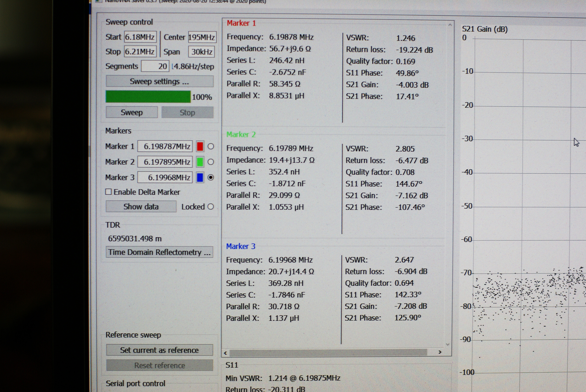586x392 pixels.
Task: Click the Marker 1 heading
Action: (241, 23)
